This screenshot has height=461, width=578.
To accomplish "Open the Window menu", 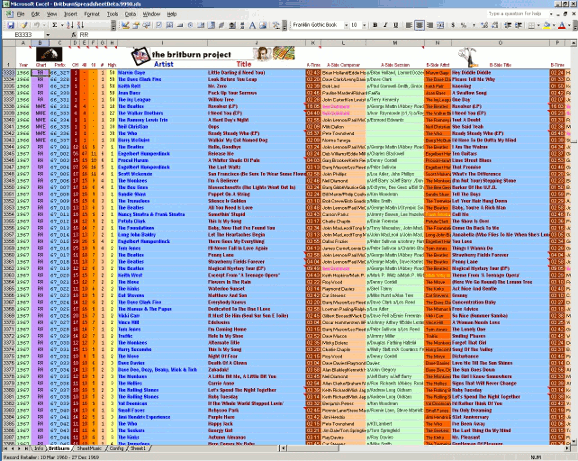I will click(x=151, y=14).
